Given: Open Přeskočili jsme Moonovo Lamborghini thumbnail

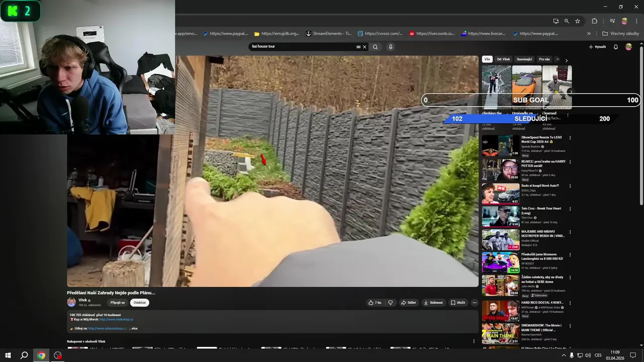Looking at the screenshot, I should (x=501, y=262).
